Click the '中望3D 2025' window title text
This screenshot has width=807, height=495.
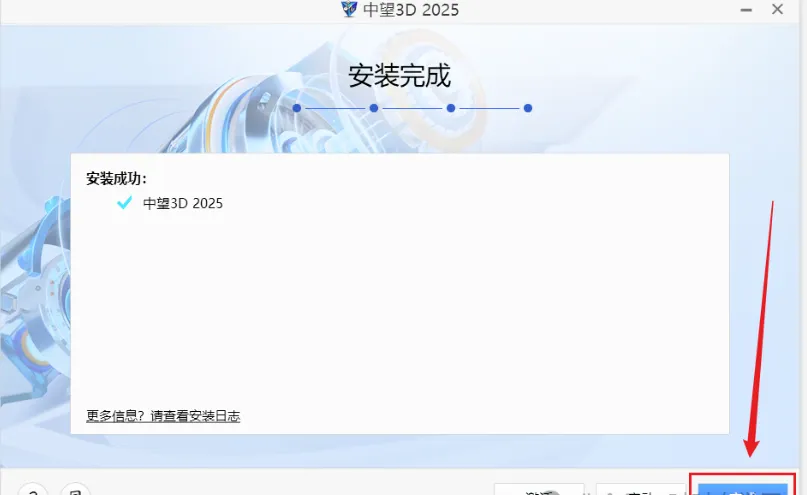[411, 10]
